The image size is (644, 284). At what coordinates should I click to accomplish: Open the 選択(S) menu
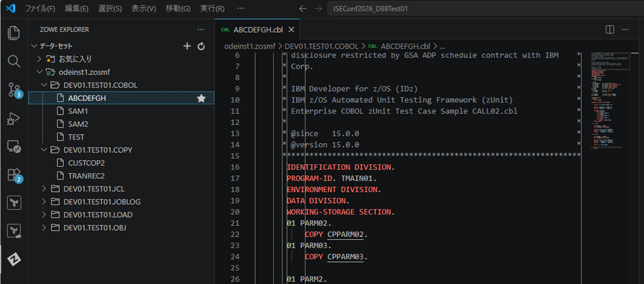pyautogui.click(x=110, y=8)
